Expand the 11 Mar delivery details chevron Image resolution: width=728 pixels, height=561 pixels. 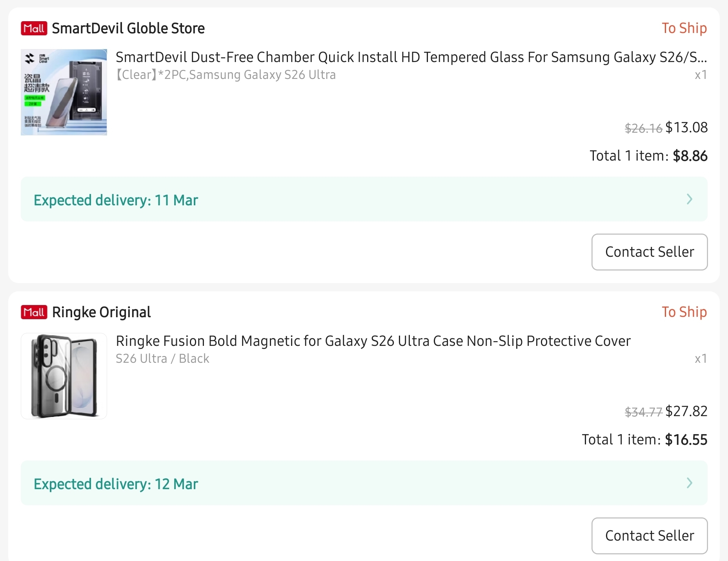690,199
